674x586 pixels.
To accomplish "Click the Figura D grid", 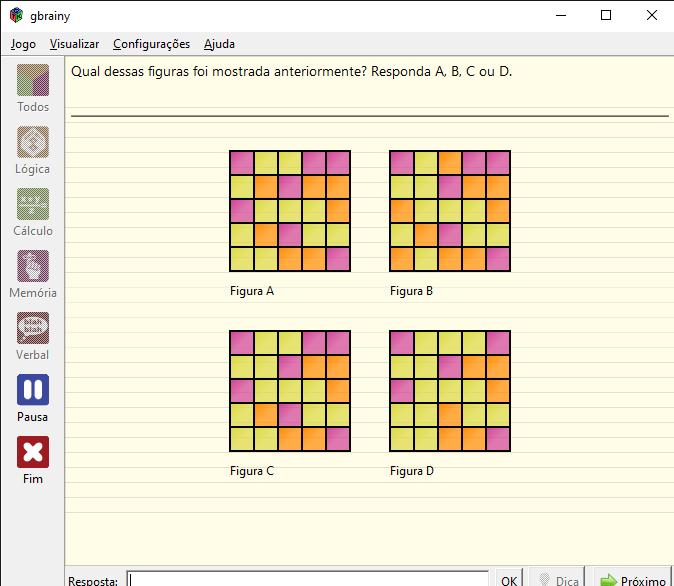I will [x=450, y=391].
